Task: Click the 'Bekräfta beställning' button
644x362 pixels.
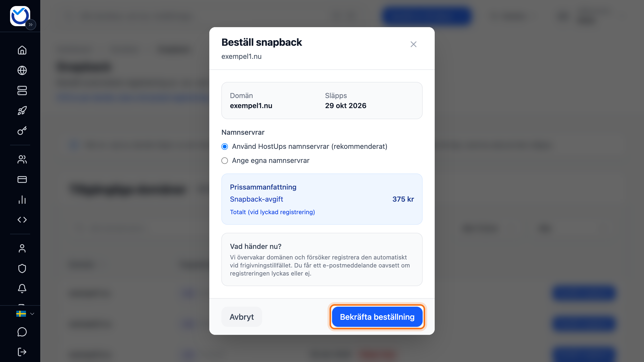Action: click(x=377, y=317)
